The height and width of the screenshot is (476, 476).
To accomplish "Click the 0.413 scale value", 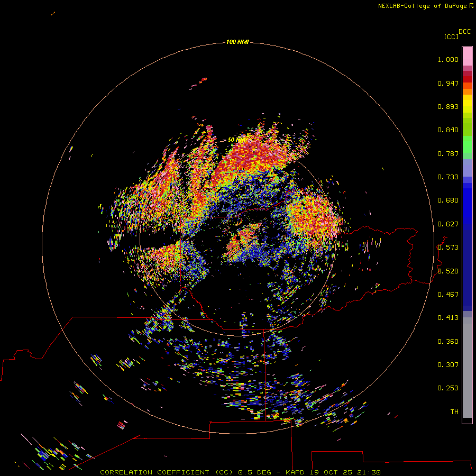I will (x=448, y=318).
